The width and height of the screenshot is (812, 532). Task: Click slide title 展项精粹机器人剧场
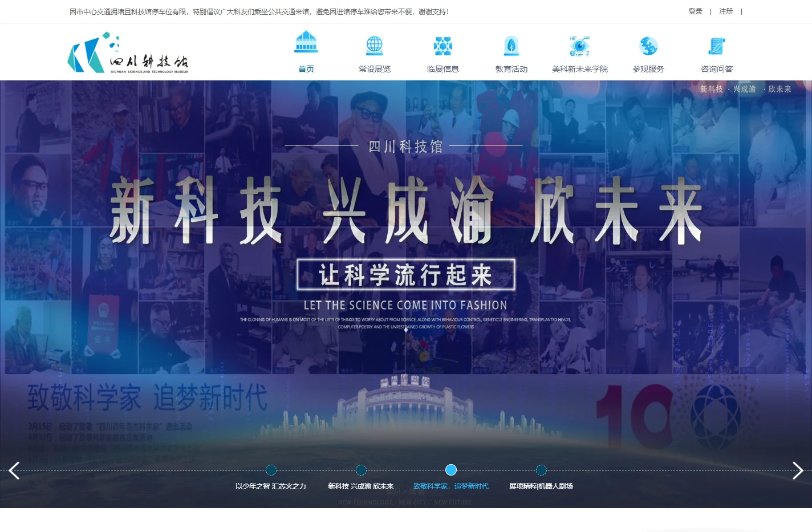(541, 486)
